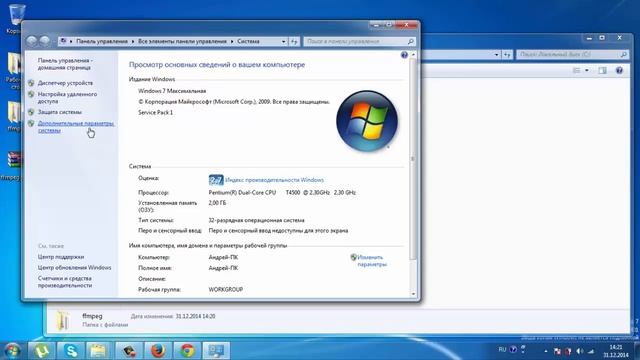Click the Back arrow in System window
The image size is (640, 360).
click(32, 41)
